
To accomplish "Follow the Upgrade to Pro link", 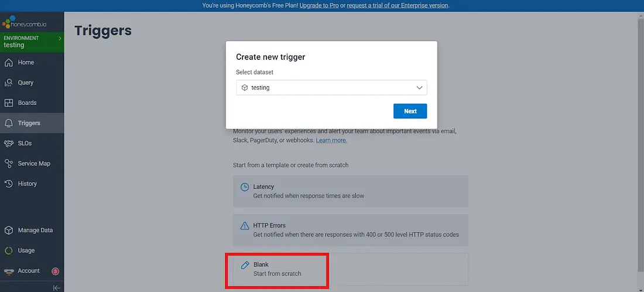I will click(321, 5).
